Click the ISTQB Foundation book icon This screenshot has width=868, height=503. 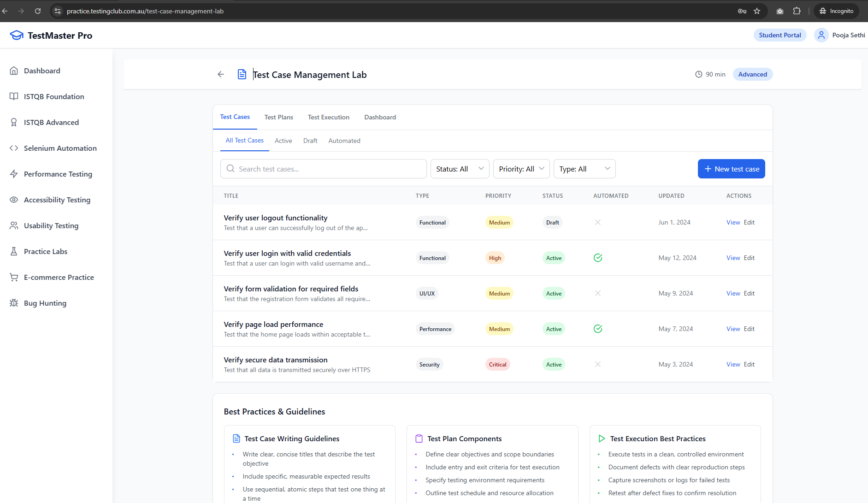pos(14,96)
